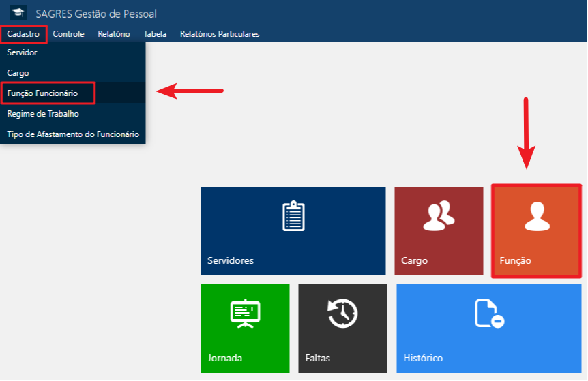
Task: Click the clock history icon on Faltas tile
Action: 342,314
